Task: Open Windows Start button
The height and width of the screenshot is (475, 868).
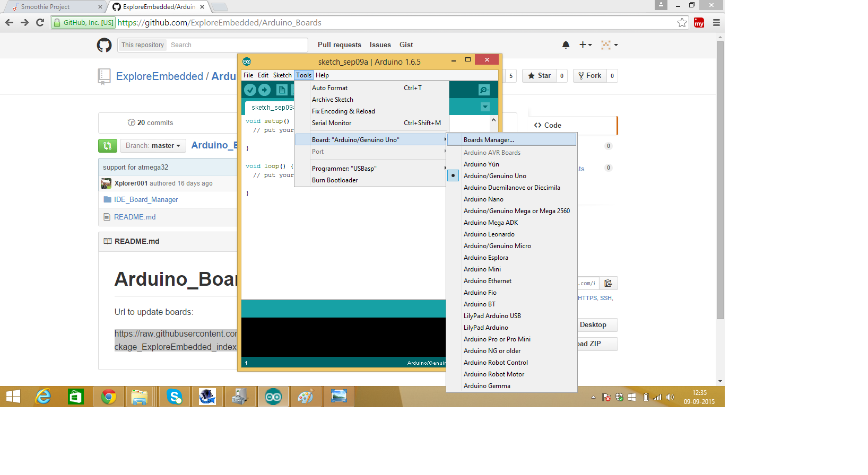Action: tap(13, 397)
